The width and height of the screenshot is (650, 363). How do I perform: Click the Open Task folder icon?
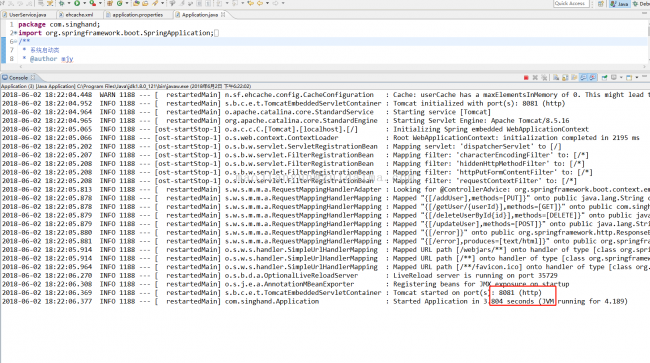point(145,3)
